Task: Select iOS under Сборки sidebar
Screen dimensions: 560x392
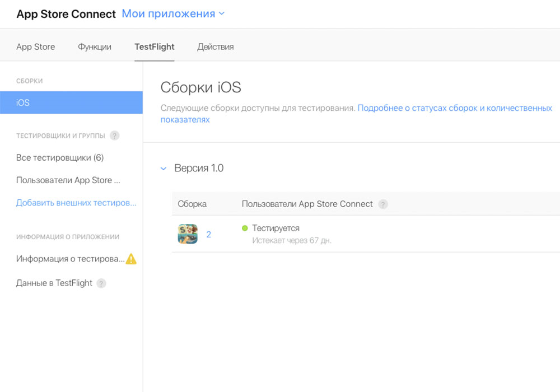Action: (72, 102)
